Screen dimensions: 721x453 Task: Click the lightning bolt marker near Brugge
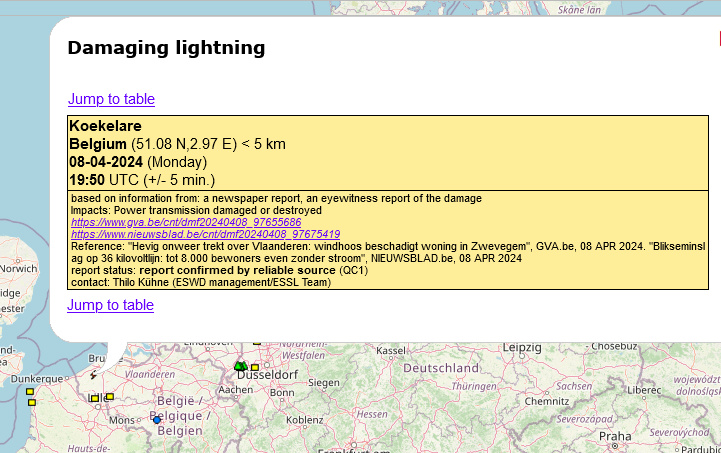pos(93,375)
